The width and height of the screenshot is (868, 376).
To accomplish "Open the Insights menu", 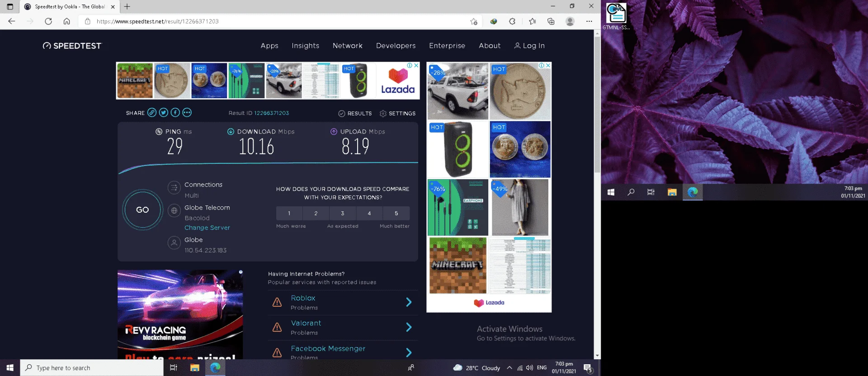I will tap(306, 46).
